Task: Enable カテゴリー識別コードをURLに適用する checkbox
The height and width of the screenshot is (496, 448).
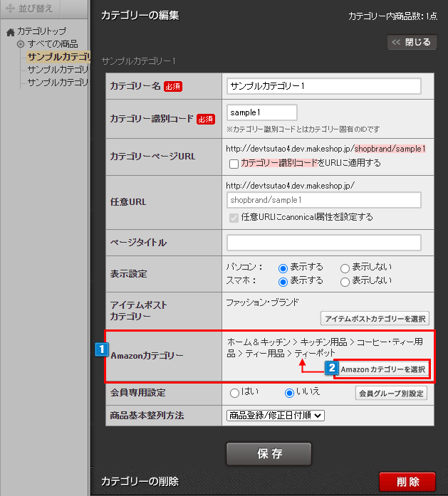Action: coord(233,164)
